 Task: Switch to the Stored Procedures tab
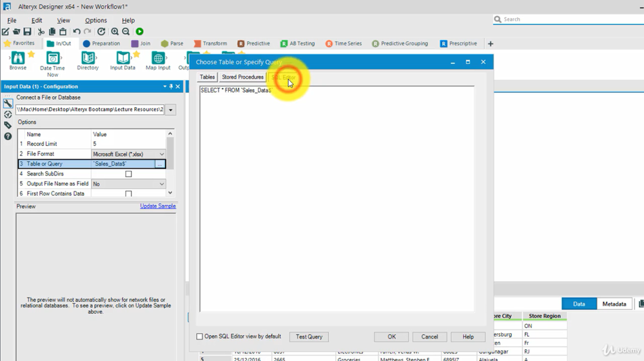pos(243,77)
